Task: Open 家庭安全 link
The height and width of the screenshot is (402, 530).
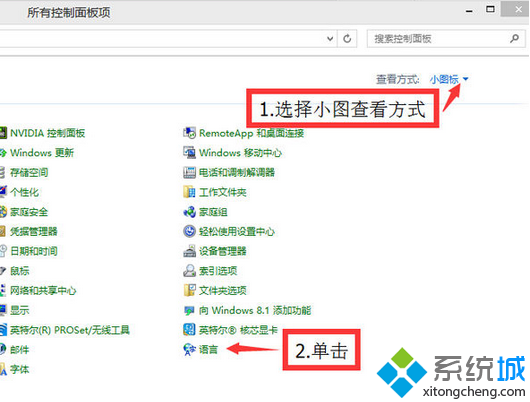Action: click(29, 212)
